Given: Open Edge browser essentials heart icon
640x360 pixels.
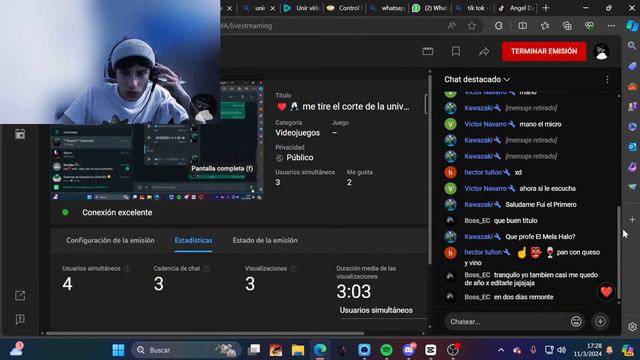Looking at the screenshot, I should [589, 26].
